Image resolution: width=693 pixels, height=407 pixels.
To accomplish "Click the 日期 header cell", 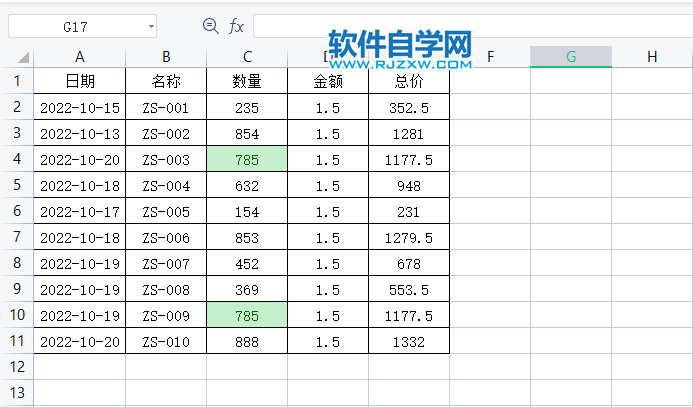I will (x=79, y=81).
